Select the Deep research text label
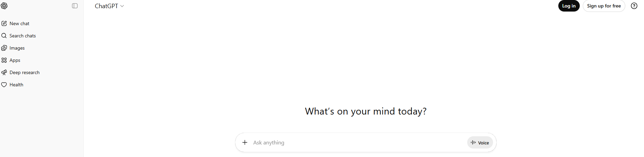Screen dimensions: 644x157 [24, 72]
